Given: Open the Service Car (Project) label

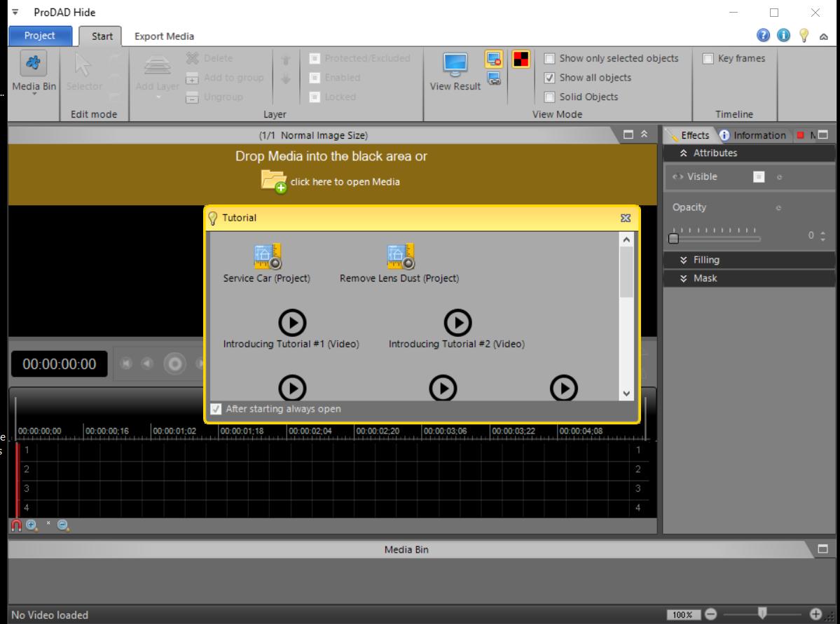Looking at the screenshot, I should [267, 279].
